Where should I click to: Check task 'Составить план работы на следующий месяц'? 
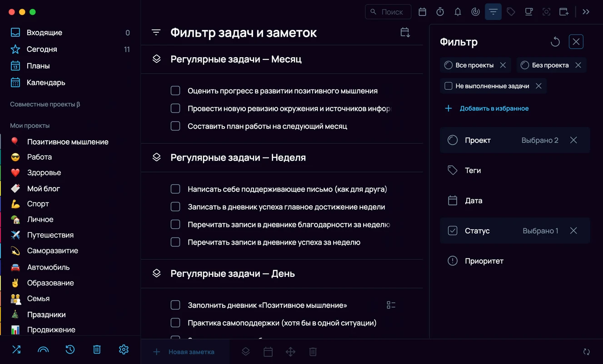pos(175,126)
